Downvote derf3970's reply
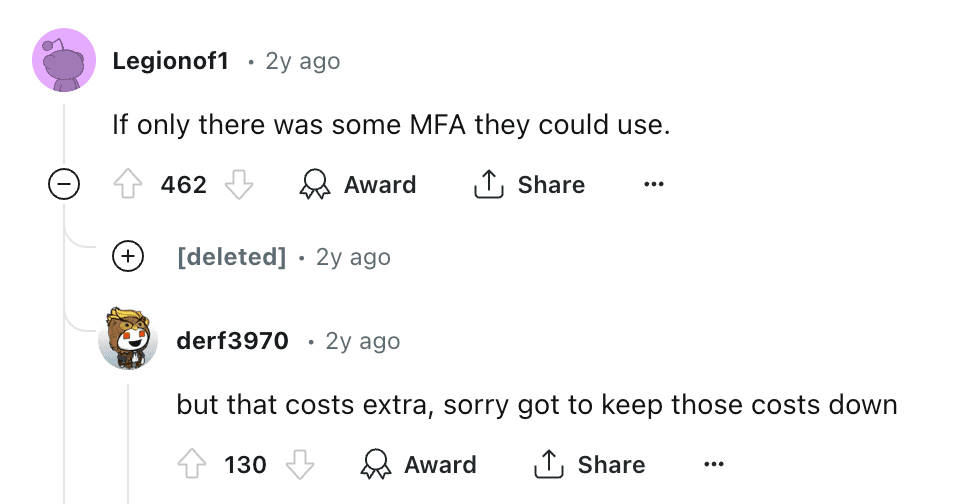The height and width of the screenshot is (504, 980). [x=301, y=465]
